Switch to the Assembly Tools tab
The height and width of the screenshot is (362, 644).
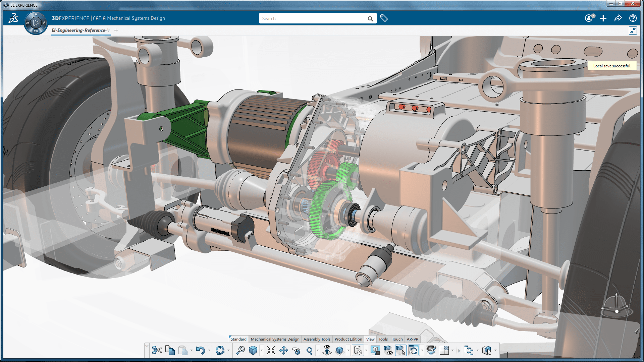coord(317,339)
